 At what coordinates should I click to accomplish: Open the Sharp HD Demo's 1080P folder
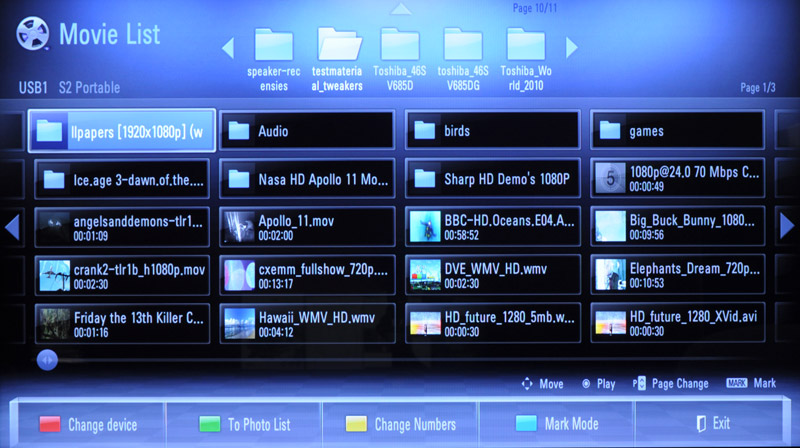pyautogui.click(x=492, y=179)
